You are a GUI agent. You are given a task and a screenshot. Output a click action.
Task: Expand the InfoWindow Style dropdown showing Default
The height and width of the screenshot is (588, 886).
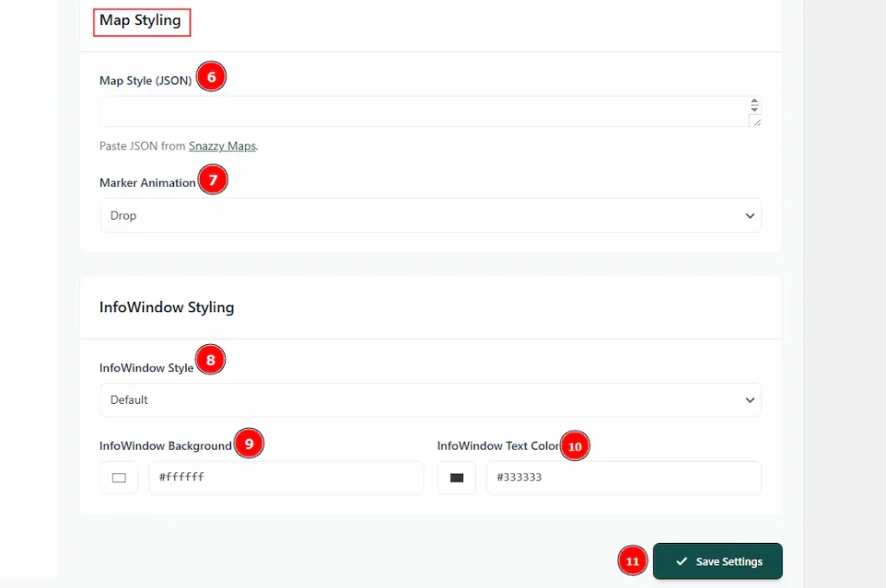(x=430, y=400)
